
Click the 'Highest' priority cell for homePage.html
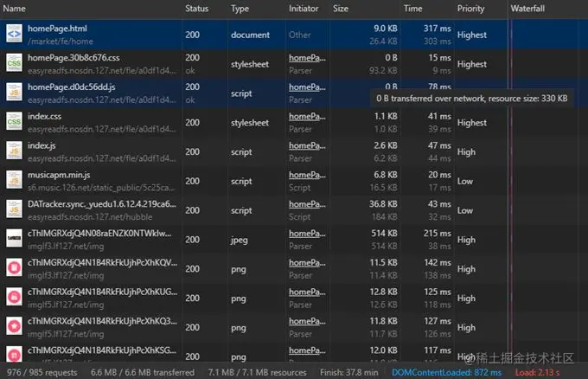[x=472, y=35]
